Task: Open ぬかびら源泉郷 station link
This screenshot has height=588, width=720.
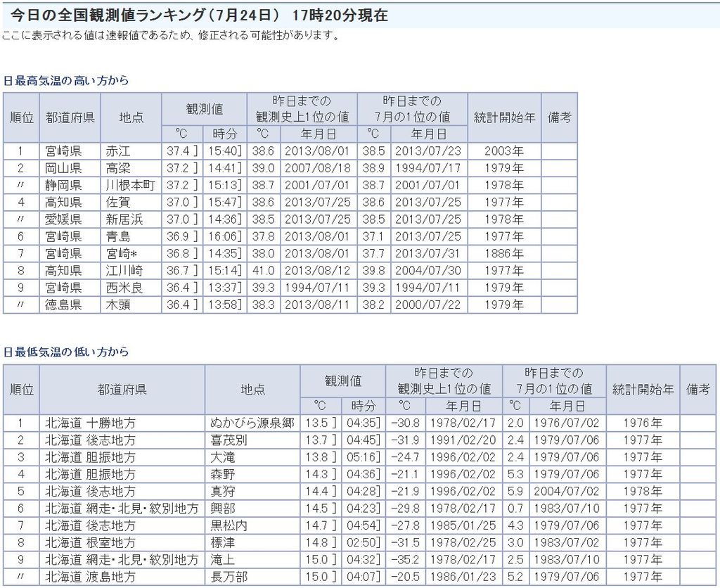Action: pos(252,423)
